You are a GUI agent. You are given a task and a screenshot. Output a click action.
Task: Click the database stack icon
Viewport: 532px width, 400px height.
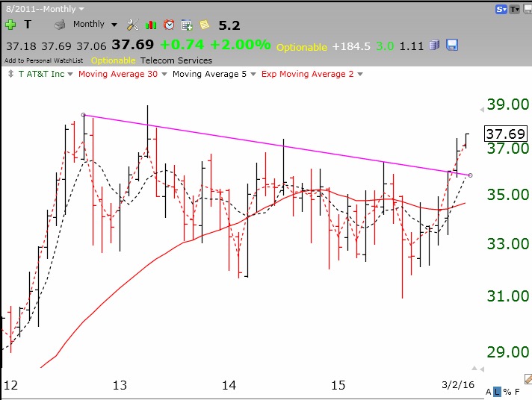click(434, 45)
